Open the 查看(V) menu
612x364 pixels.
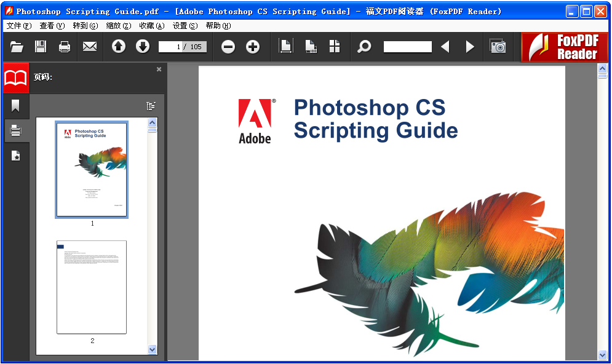52,26
